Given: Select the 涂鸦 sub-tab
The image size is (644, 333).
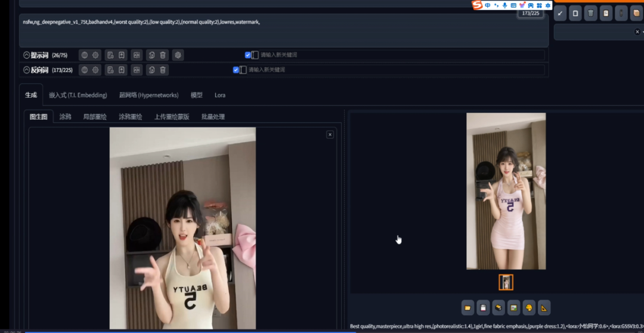Looking at the screenshot, I should pos(65,117).
